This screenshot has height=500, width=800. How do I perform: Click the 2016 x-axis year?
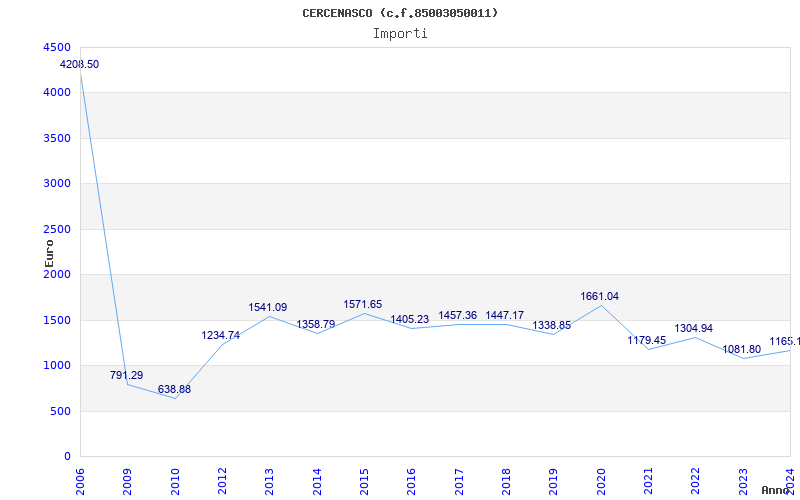pyautogui.click(x=411, y=482)
